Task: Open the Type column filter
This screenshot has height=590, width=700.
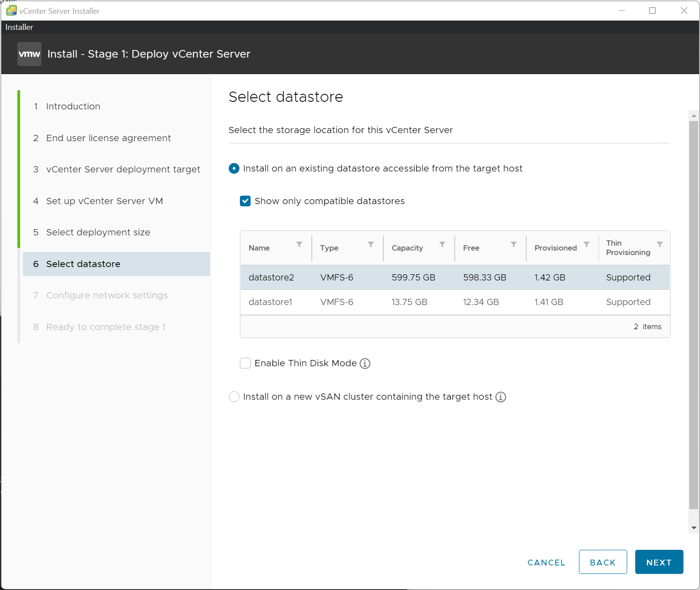Action: coord(371,244)
